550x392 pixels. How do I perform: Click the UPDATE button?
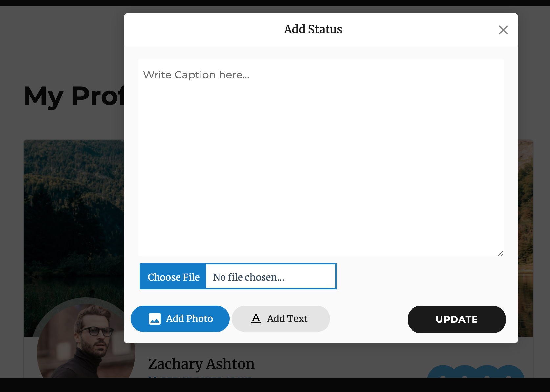coord(456,319)
